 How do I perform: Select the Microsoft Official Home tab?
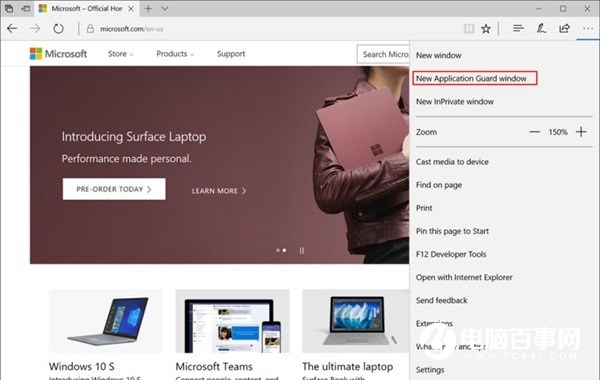(x=87, y=8)
